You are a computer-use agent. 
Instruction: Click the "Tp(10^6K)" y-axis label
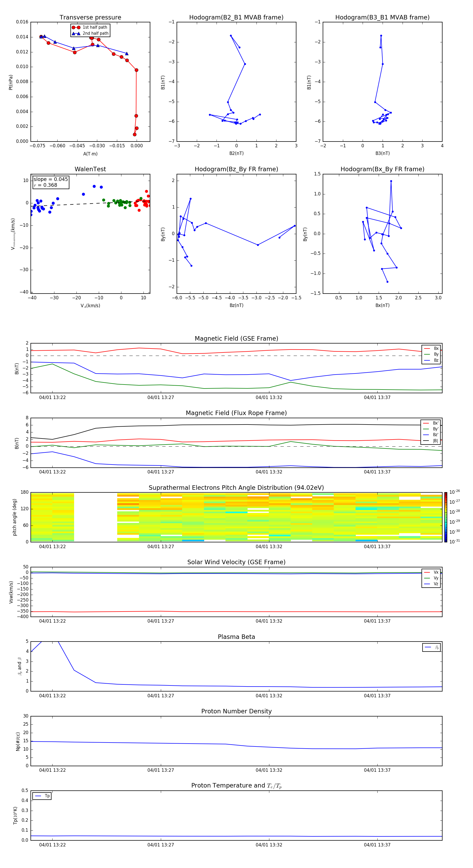pyautogui.click(x=15, y=815)
